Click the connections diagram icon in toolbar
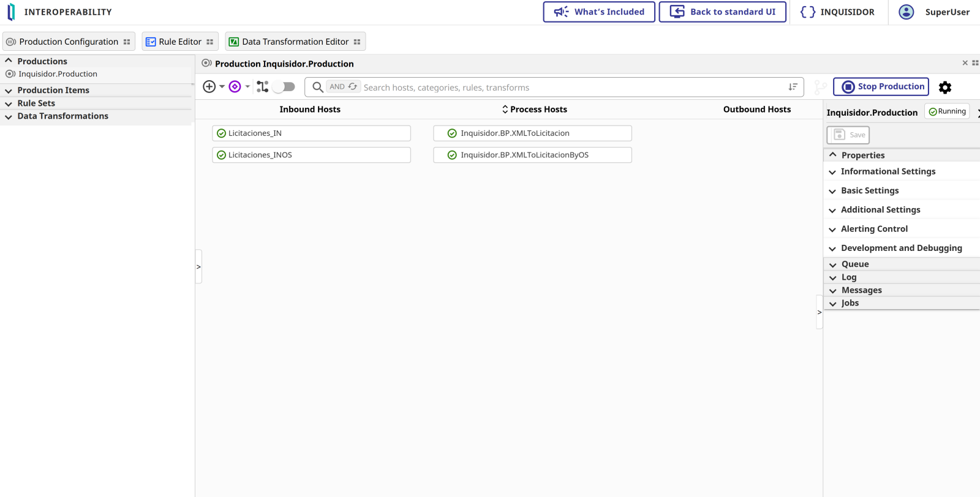Image resolution: width=980 pixels, height=497 pixels. [x=262, y=87]
